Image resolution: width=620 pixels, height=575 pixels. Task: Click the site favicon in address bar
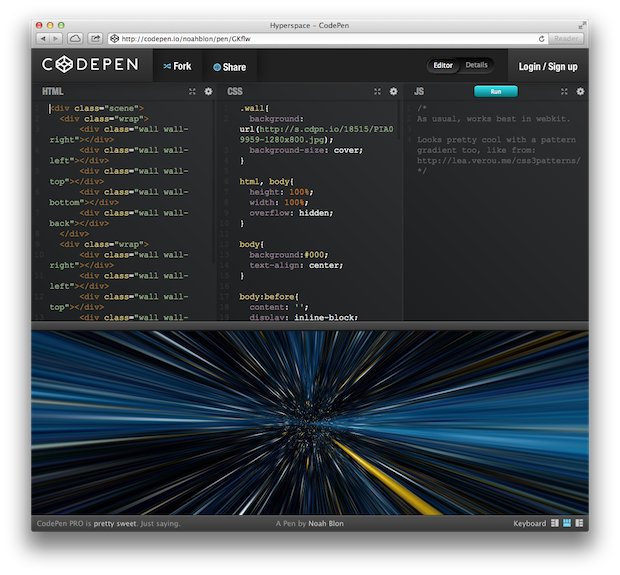pos(114,38)
